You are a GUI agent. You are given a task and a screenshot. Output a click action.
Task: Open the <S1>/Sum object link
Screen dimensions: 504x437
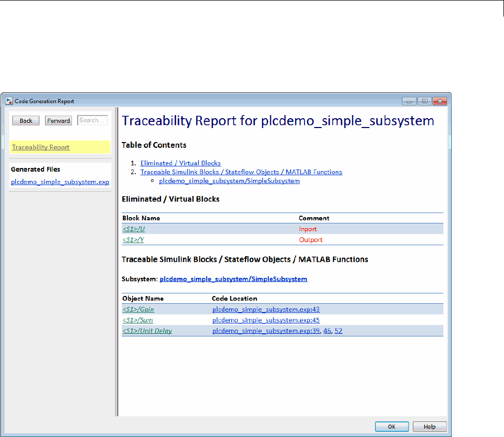[x=138, y=320]
